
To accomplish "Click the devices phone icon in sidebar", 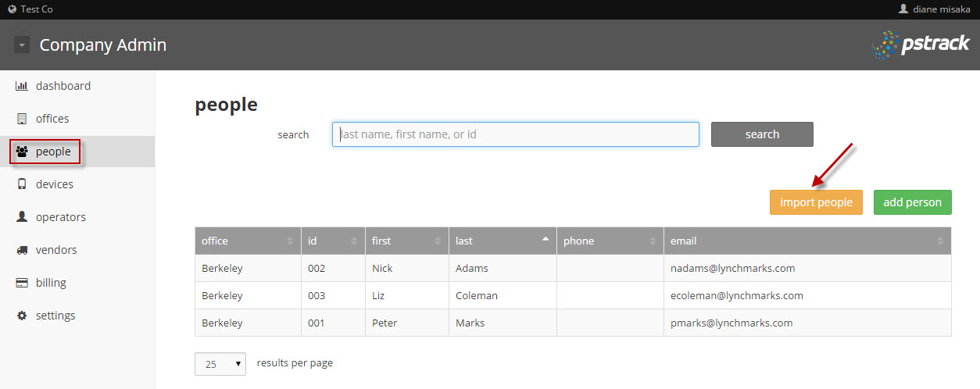I will pyautogui.click(x=22, y=184).
